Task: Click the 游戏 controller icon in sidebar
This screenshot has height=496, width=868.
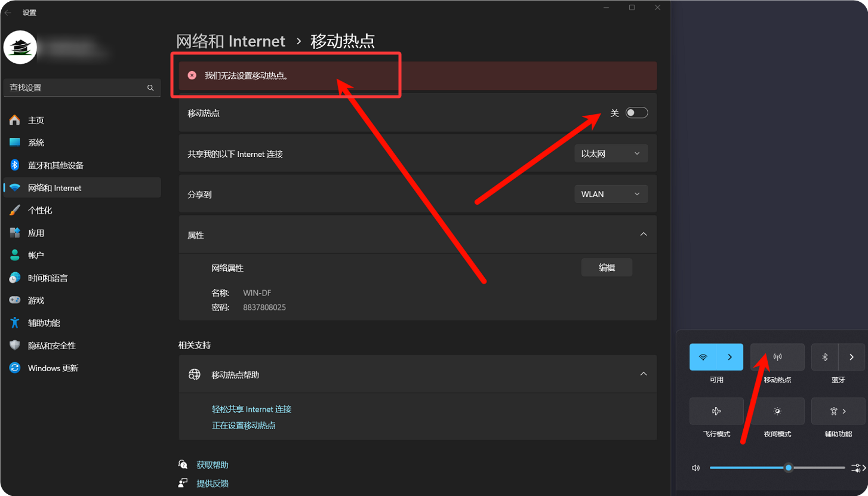Action: (15, 300)
